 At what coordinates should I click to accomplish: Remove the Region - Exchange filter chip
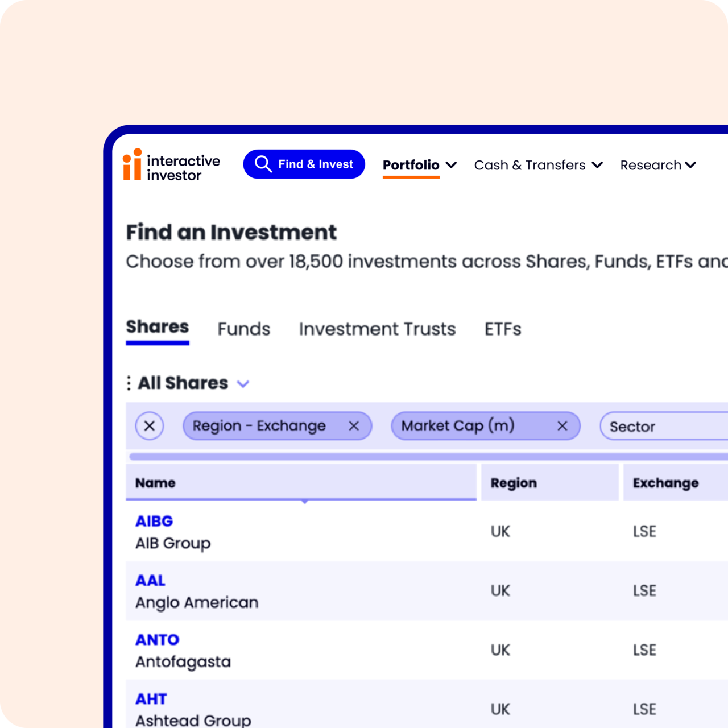click(354, 425)
